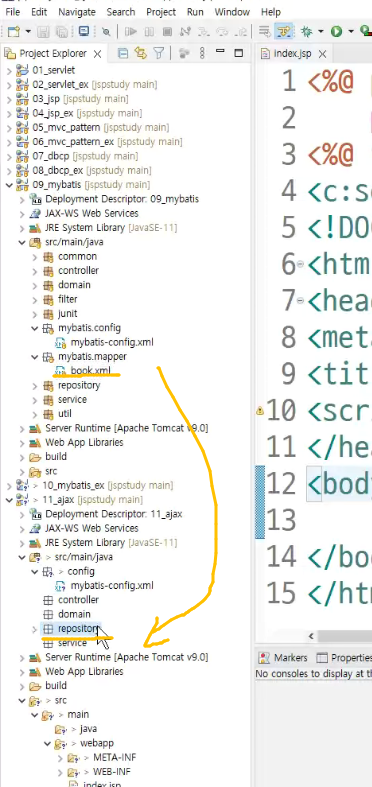The image size is (372, 787).
Task: Collapse the mybatis.mapper package
Action: pos(34,356)
